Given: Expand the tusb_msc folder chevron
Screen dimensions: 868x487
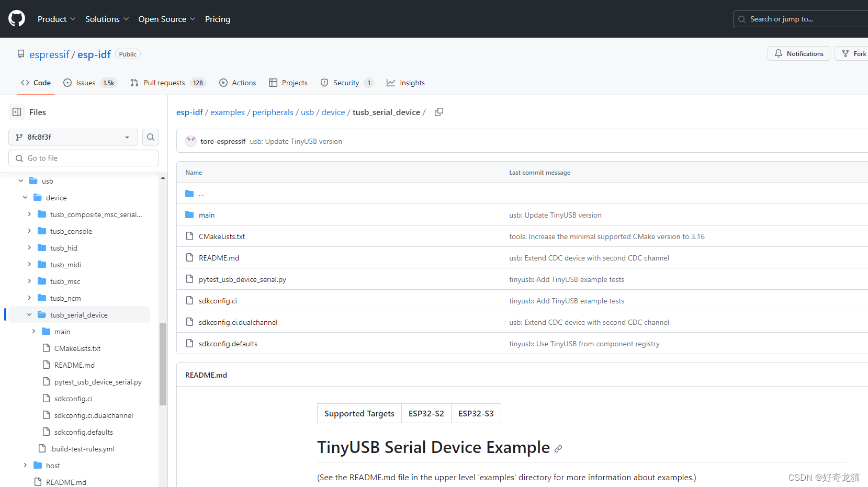Looking at the screenshot, I should [29, 281].
